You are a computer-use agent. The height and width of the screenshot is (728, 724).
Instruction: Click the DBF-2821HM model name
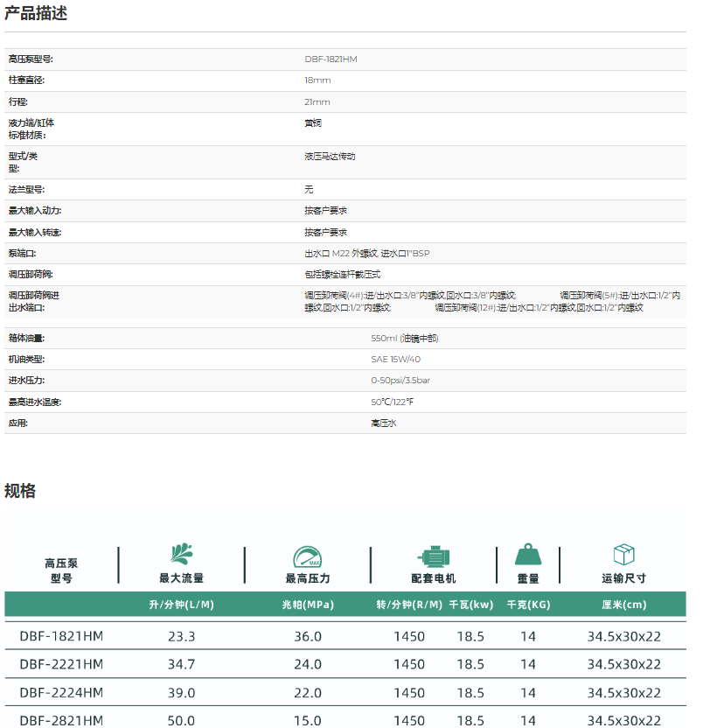coord(61,721)
